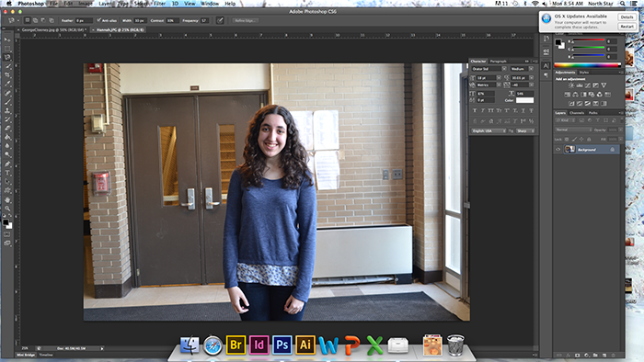Open the tool preset picker arrow

18,20
